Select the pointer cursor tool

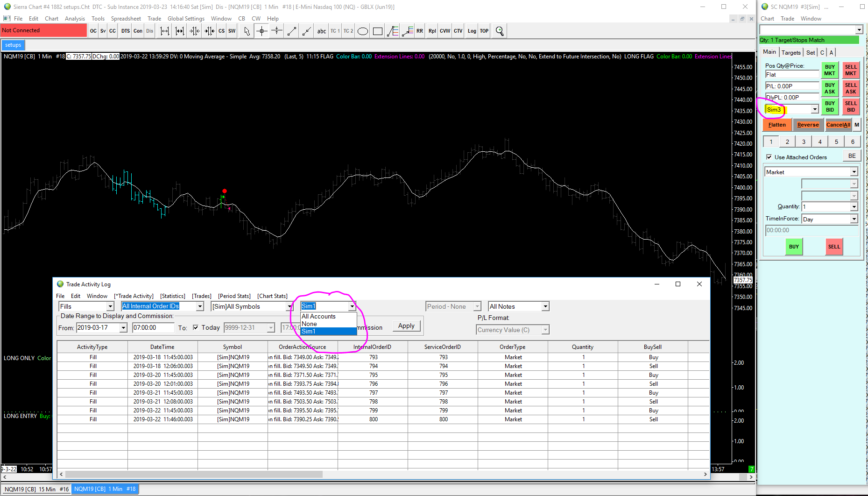coord(247,31)
